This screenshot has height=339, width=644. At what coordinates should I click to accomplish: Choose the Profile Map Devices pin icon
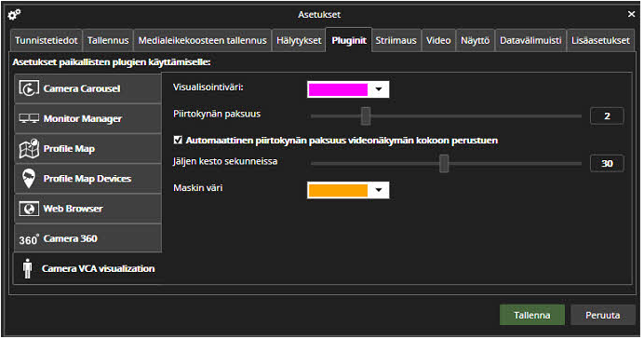point(29,178)
